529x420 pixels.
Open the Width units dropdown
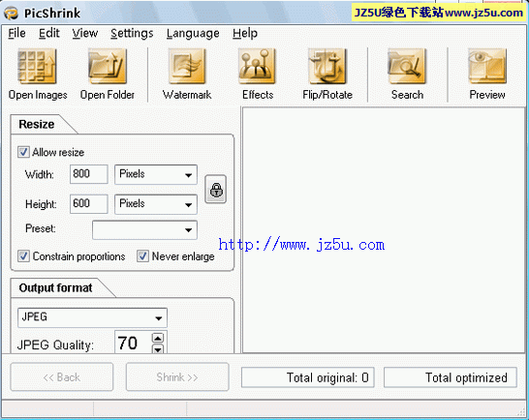(x=156, y=174)
